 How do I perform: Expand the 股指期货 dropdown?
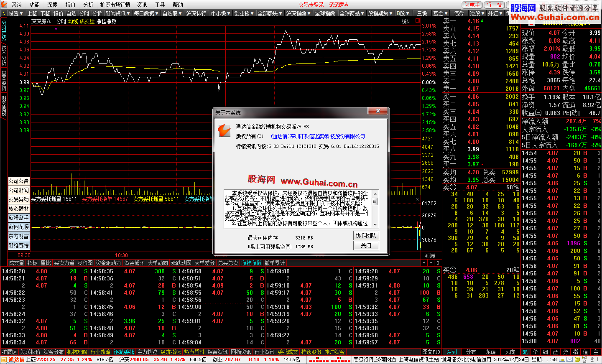380,13
